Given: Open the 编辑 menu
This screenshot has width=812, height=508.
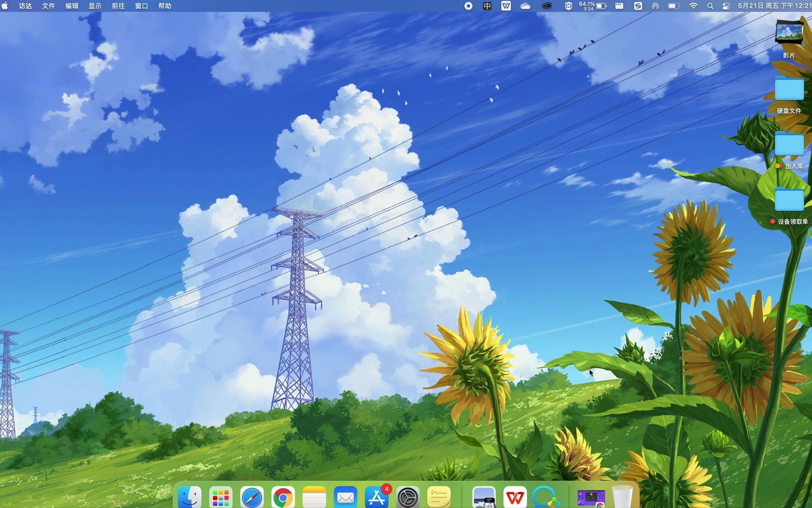Looking at the screenshot, I should coord(71,6).
